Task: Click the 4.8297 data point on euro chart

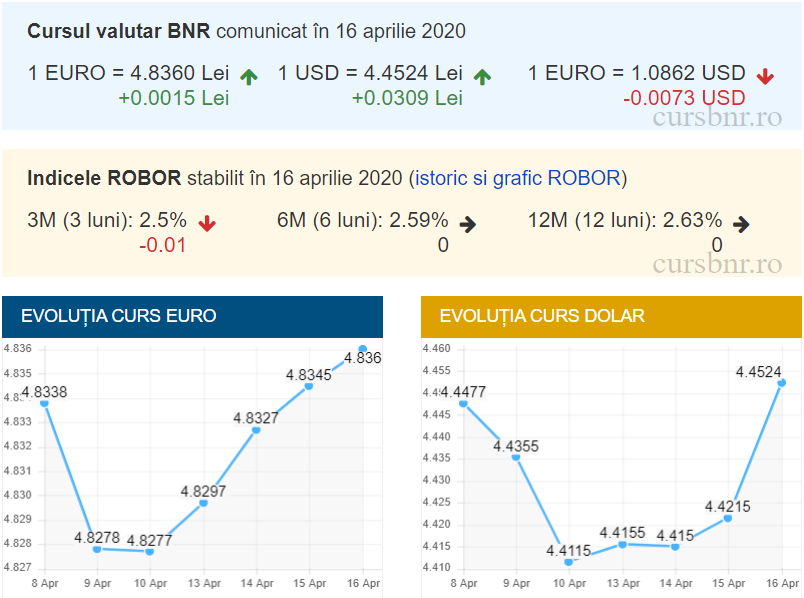Action: point(203,503)
